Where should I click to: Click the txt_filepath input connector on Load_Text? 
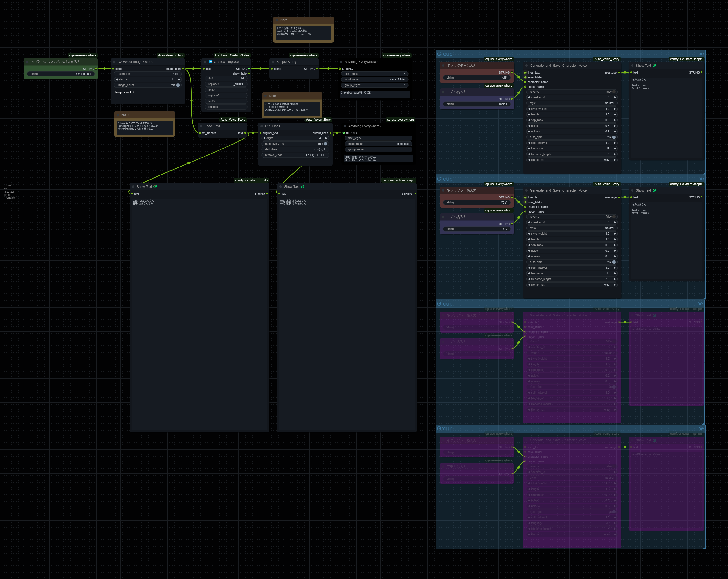coord(200,133)
